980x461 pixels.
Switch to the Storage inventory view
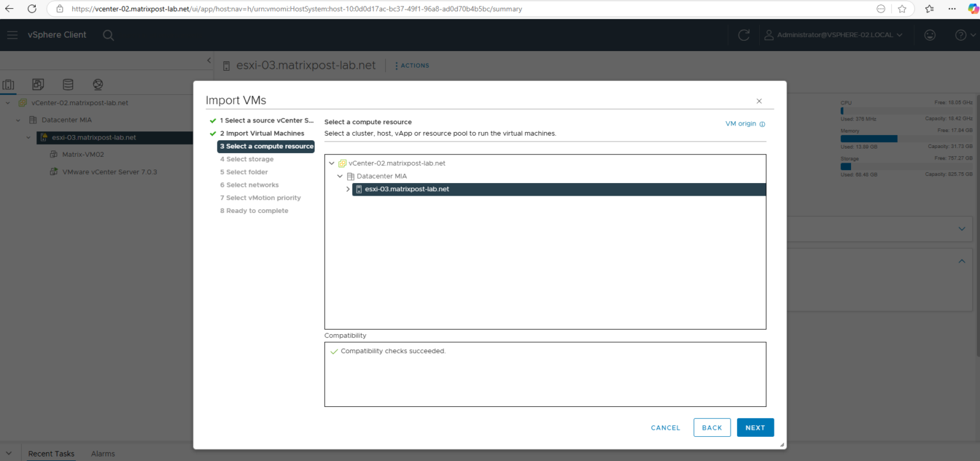tap(68, 84)
